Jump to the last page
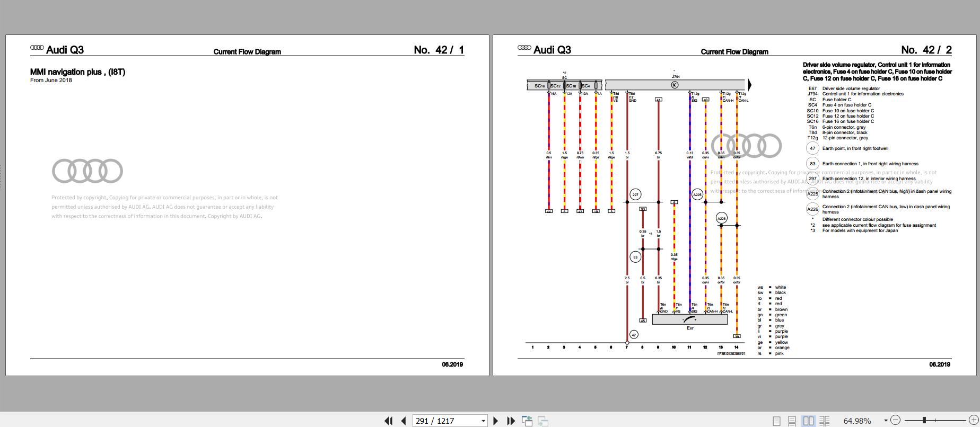 point(511,421)
